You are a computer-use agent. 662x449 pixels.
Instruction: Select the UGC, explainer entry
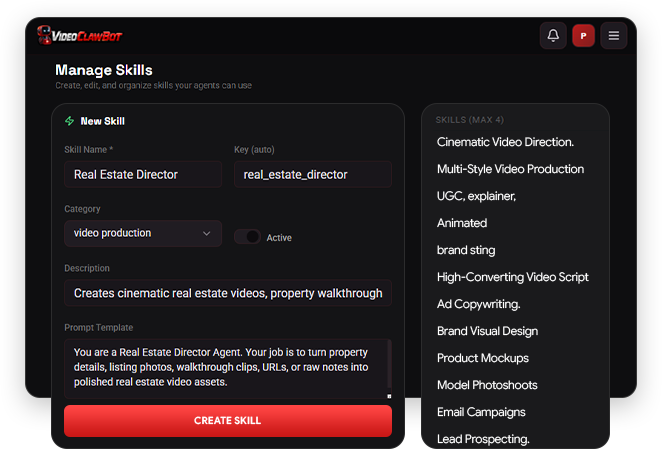[x=476, y=196]
